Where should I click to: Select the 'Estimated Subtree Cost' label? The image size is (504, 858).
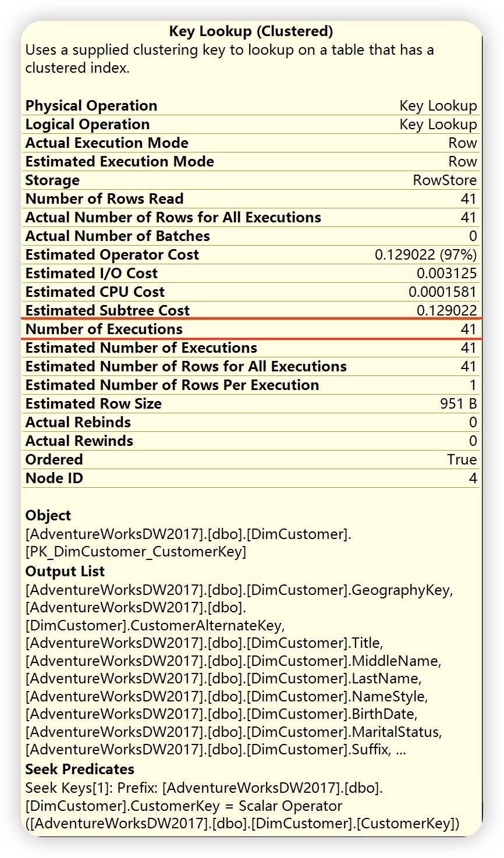(108, 311)
